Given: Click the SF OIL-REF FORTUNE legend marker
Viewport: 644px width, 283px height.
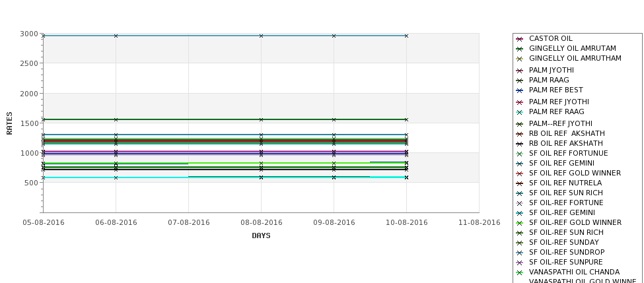Looking at the screenshot, I should tap(520, 203).
